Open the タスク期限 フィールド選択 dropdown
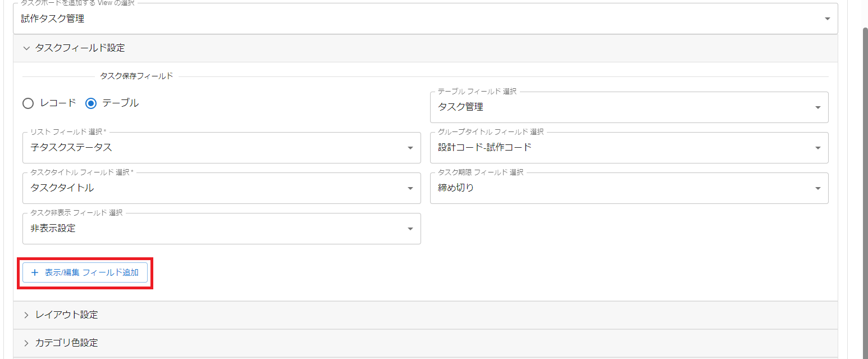This screenshot has height=359, width=868. click(x=629, y=188)
